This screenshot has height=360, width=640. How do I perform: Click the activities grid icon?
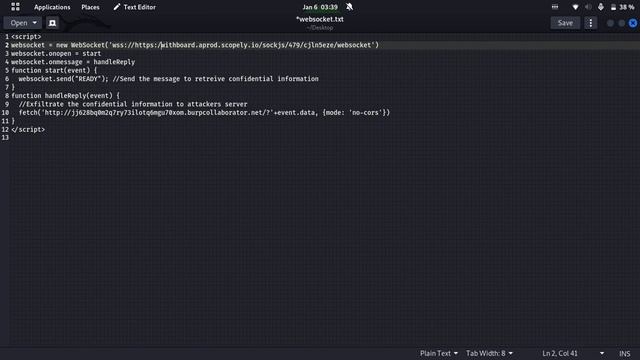coord(15,7)
